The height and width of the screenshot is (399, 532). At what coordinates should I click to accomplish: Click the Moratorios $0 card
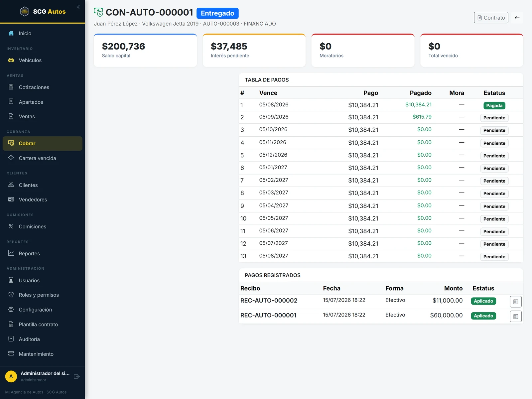[x=363, y=50]
